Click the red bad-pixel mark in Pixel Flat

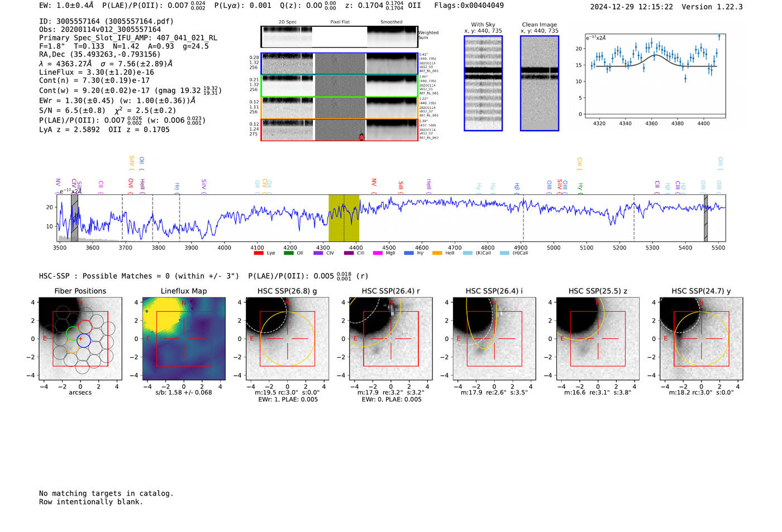[361, 137]
